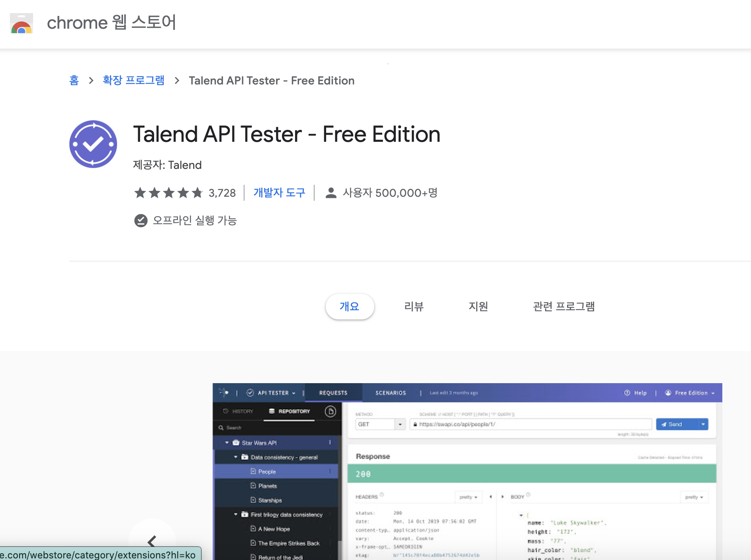Viewport: 751px width, 560px height.
Task: Click the '제공자: Talend' publisher text
Action: click(167, 165)
